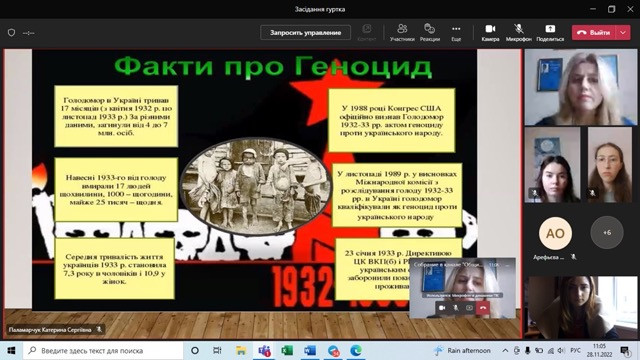Open the РУС input language selector
640x360 pixels.
(x=575, y=351)
